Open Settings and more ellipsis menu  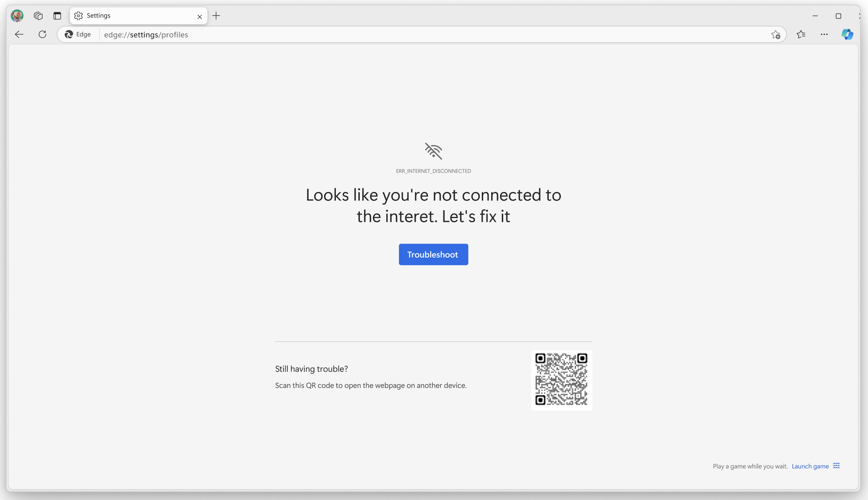coord(824,35)
